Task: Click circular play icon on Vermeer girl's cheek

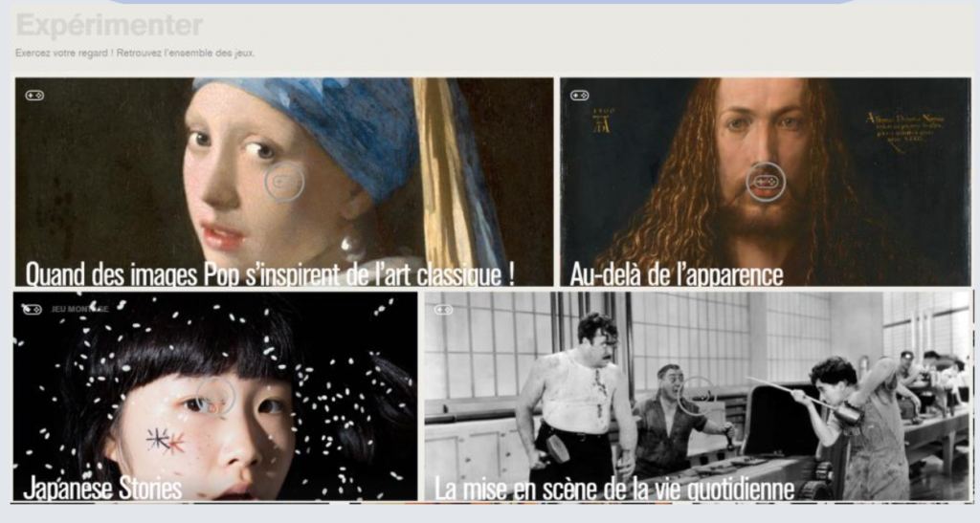Action: point(284,183)
